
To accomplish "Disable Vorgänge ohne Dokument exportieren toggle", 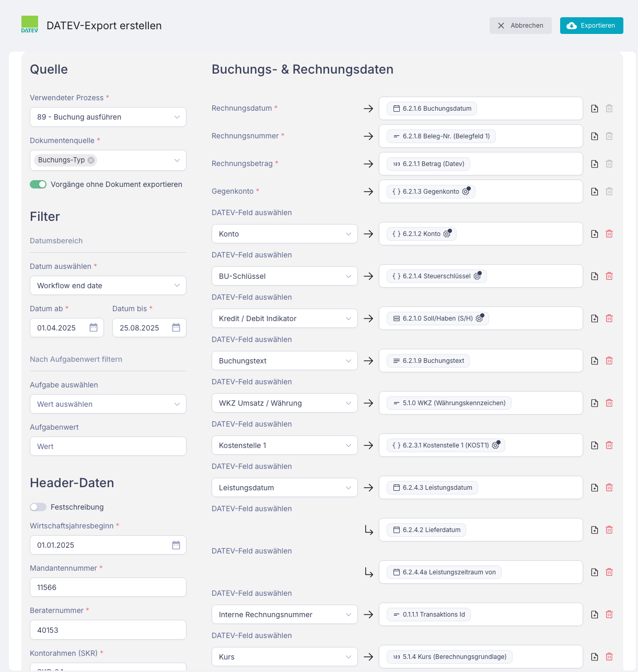I will pos(38,184).
